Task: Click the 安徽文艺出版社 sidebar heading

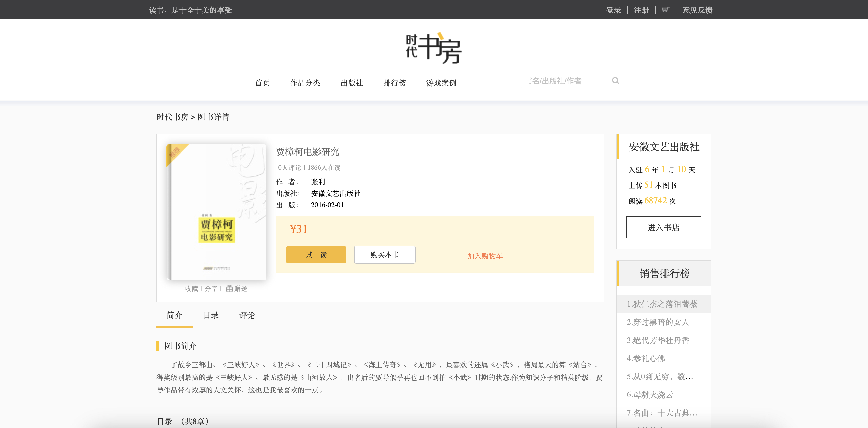Action: [664, 147]
